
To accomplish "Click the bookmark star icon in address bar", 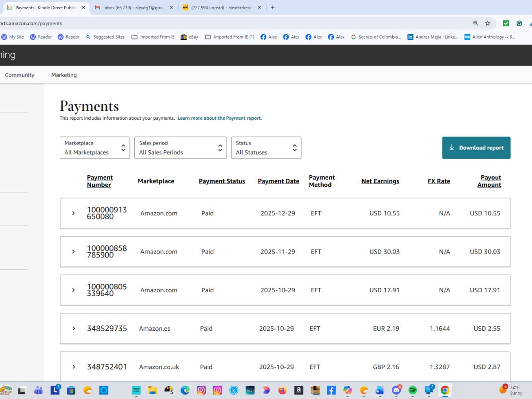I will click(x=488, y=23).
